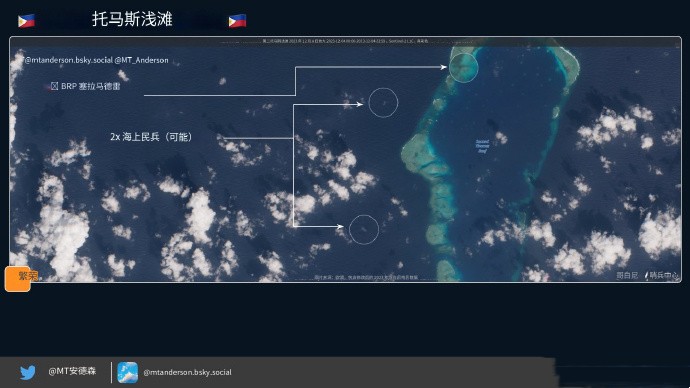The image size is (690, 388).
Task: Click the Second Thomas Reef lagoon label
Action: click(482, 146)
